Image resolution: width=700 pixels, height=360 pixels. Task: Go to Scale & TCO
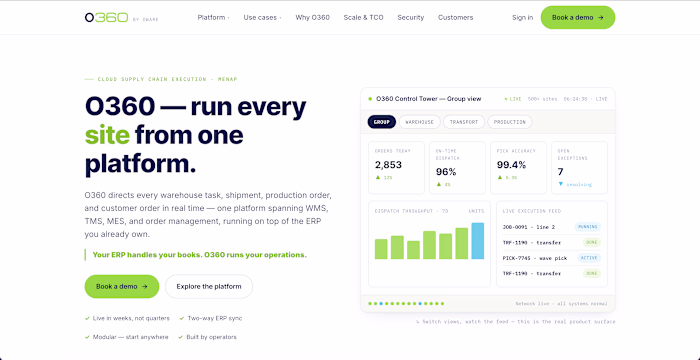point(363,17)
